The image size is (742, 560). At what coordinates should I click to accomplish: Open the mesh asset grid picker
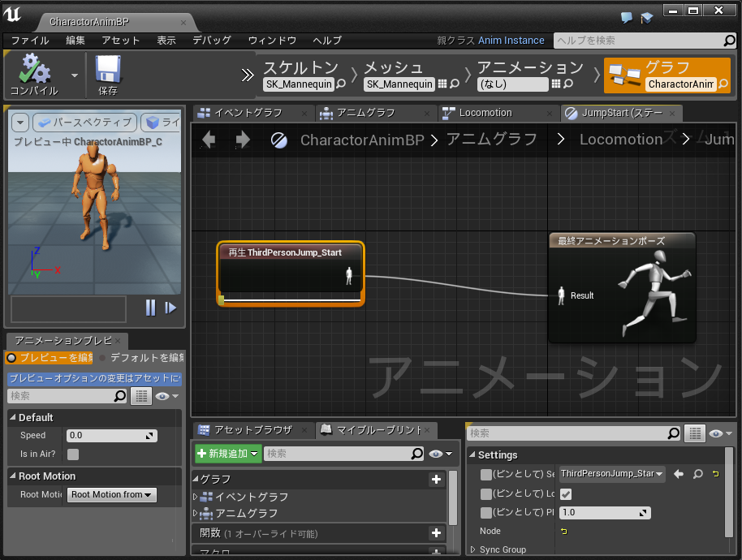coord(442,84)
